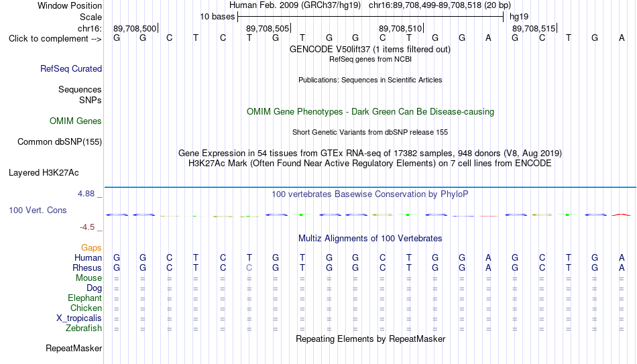Click OMIM Gene Phenotypes track title
637x364 pixels.
point(370,111)
